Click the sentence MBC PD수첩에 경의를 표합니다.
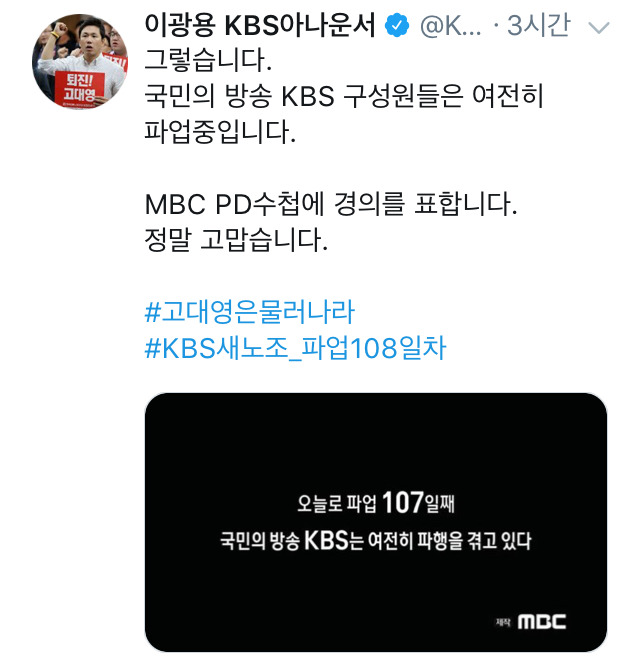This screenshot has height=667, width=640. coord(331,204)
